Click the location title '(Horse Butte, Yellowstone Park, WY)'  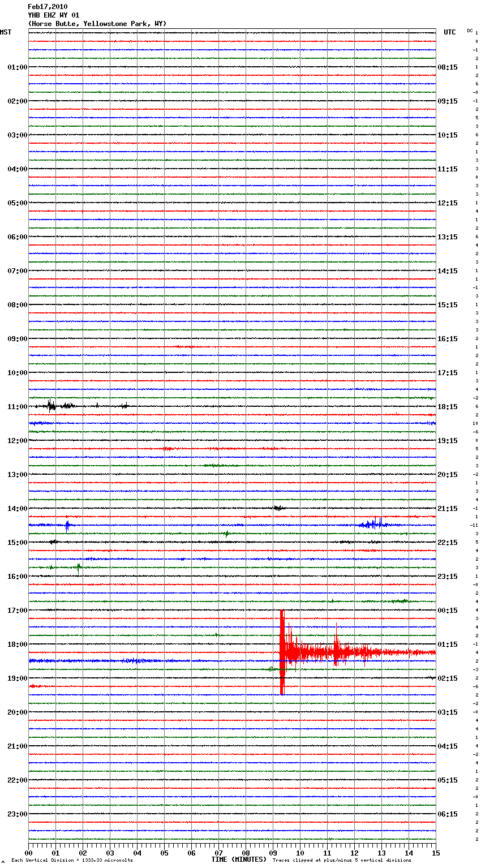click(97, 24)
